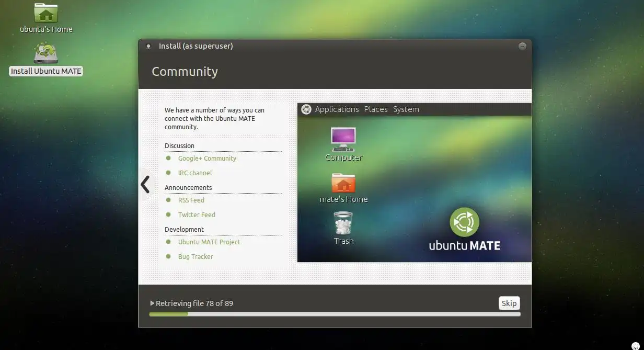Click the mate's Home folder icon in slideshow
This screenshot has width=644, height=350.
click(x=343, y=183)
